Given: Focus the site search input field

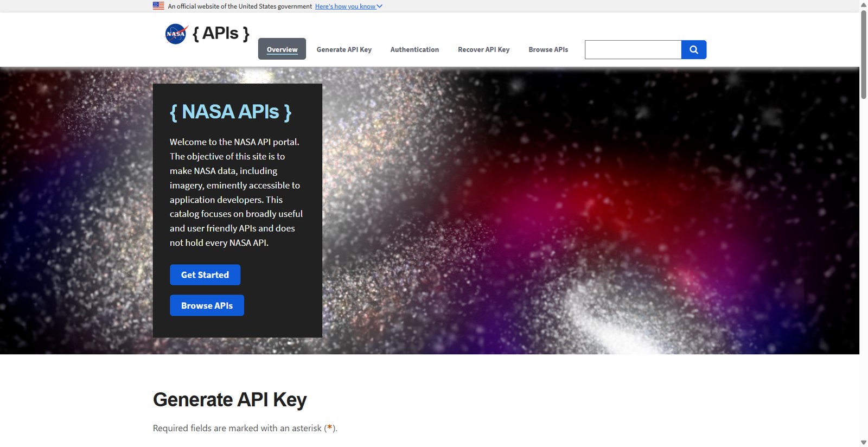Looking at the screenshot, I should tap(633, 49).
